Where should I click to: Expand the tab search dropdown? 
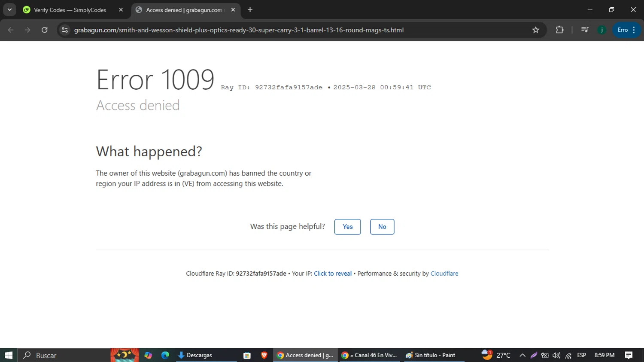coord(9,10)
